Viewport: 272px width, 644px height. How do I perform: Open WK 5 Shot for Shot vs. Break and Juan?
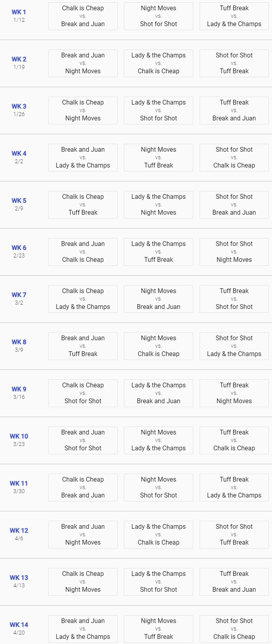(234, 205)
